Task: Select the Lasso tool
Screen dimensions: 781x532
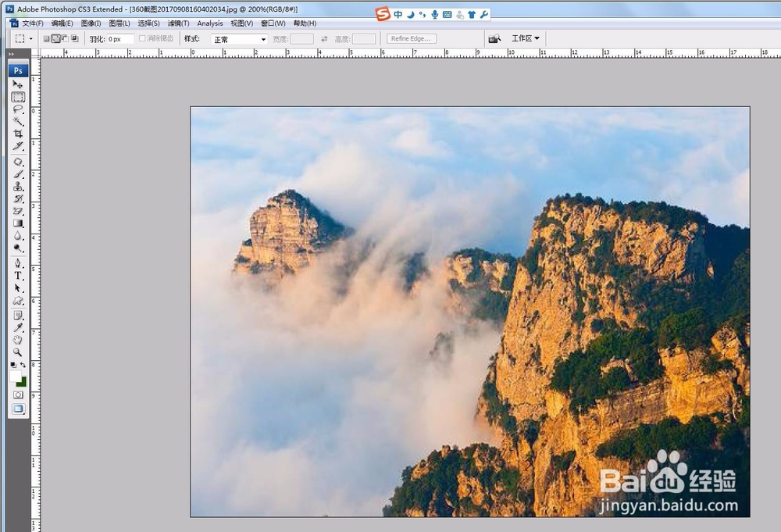Action: [x=18, y=109]
